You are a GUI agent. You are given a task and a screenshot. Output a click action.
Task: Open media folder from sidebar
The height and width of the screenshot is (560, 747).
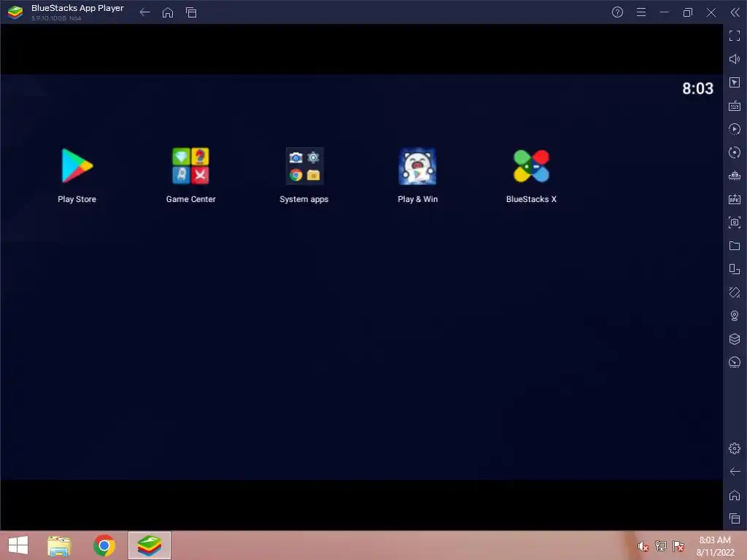pyautogui.click(x=735, y=246)
